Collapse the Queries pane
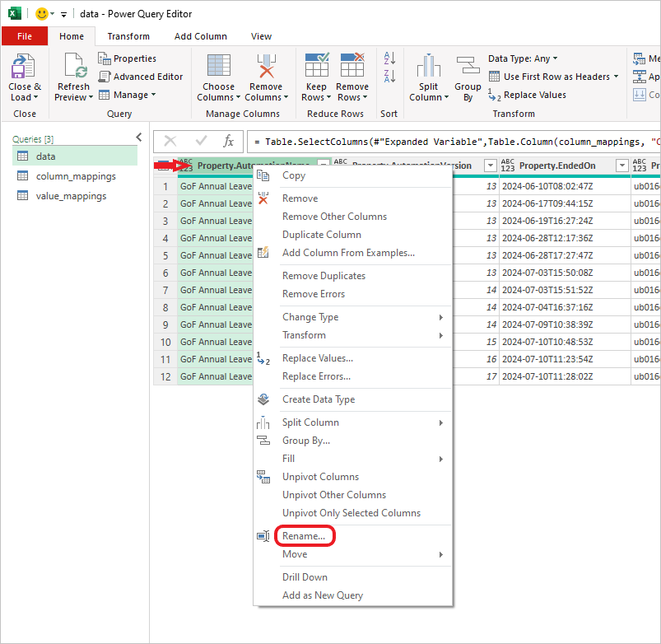 pyautogui.click(x=138, y=137)
